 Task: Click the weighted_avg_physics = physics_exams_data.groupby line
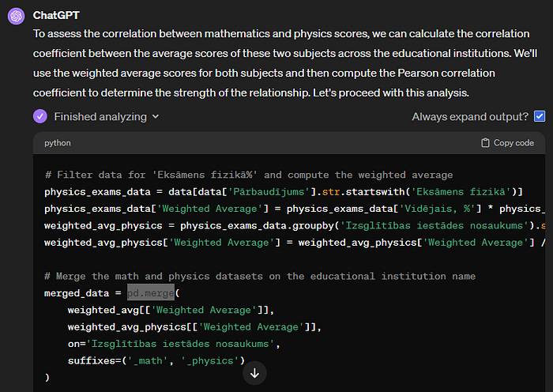(295, 225)
